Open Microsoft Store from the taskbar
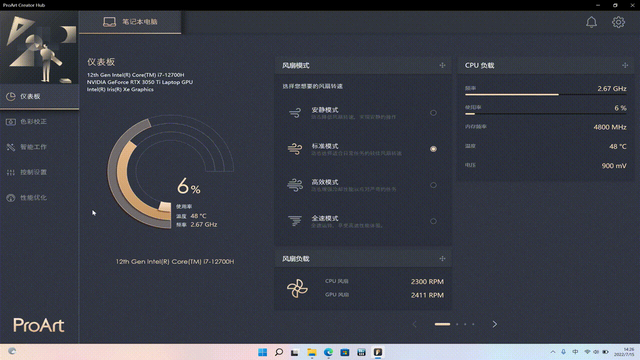Screen dimensions: 640x360 (345, 352)
